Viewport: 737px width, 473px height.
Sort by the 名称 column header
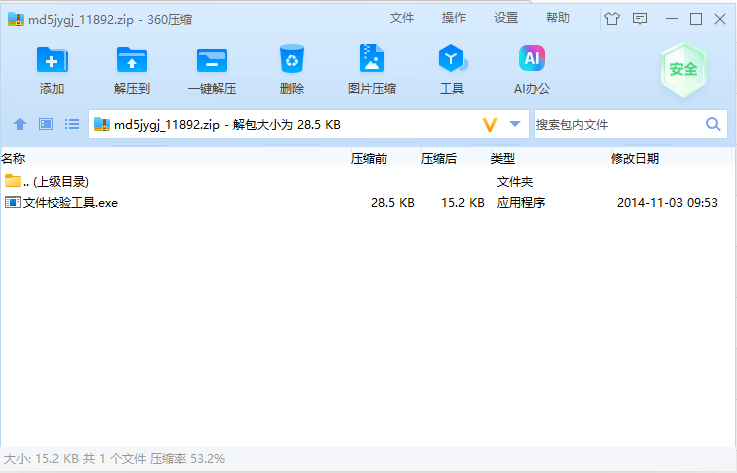coord(13,159)
